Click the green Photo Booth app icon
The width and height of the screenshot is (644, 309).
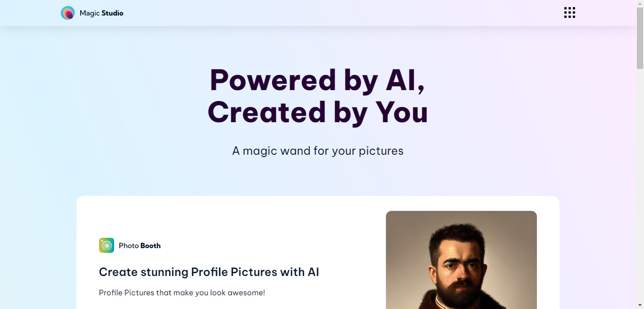pos(107,245)
